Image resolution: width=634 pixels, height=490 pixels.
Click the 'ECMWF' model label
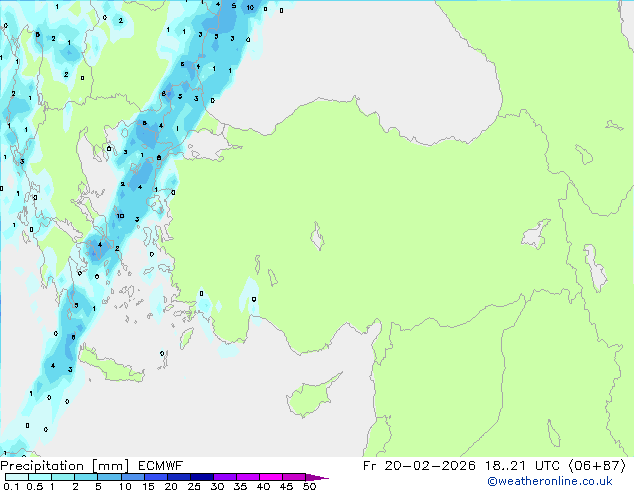[161, 466]
